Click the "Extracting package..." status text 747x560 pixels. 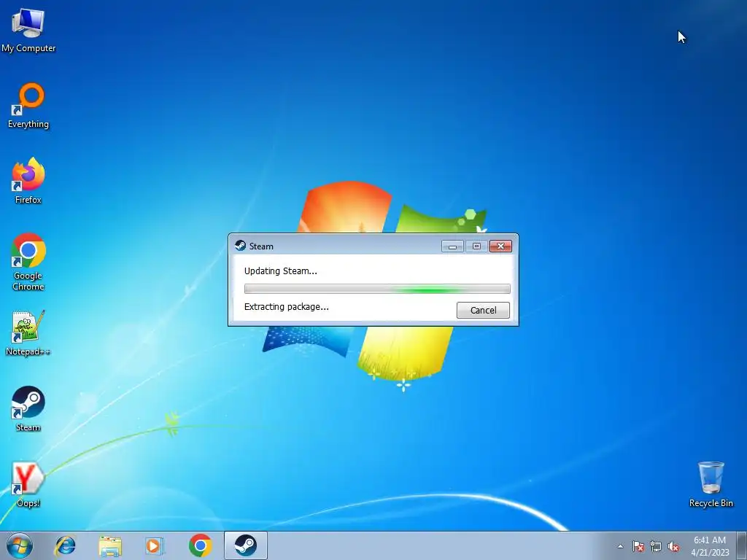[x=286, y=307]
